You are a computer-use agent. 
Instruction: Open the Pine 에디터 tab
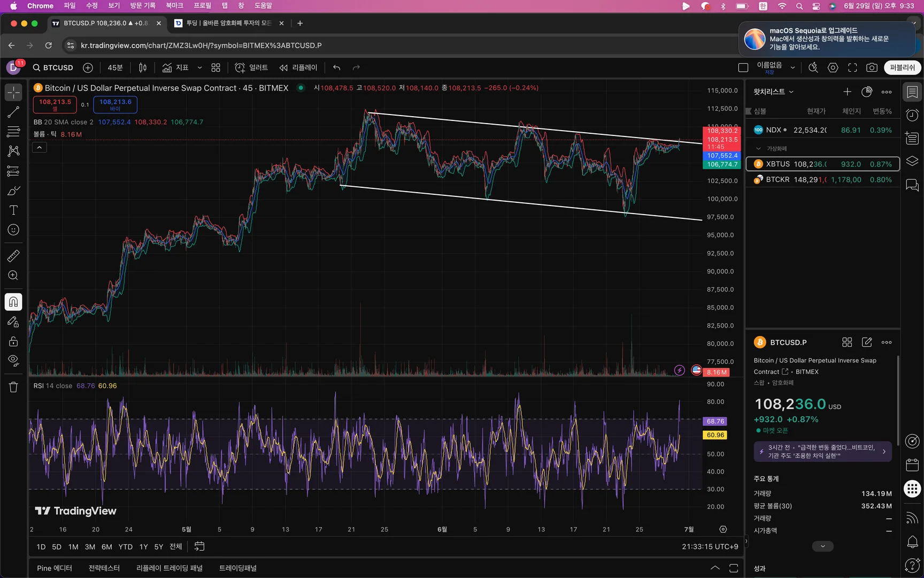[55, 568]
